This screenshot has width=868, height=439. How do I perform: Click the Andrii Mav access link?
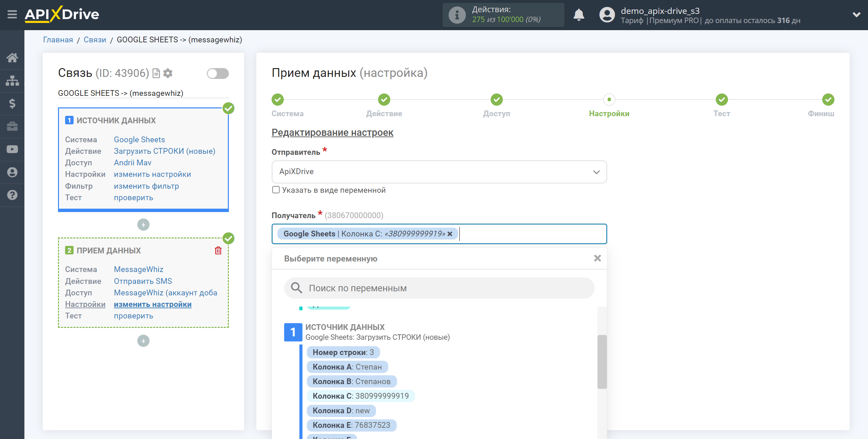133,163
